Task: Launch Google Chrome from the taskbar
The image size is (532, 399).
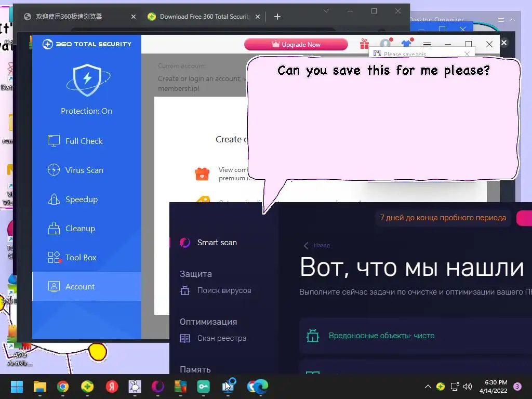Action: point(63,387)
